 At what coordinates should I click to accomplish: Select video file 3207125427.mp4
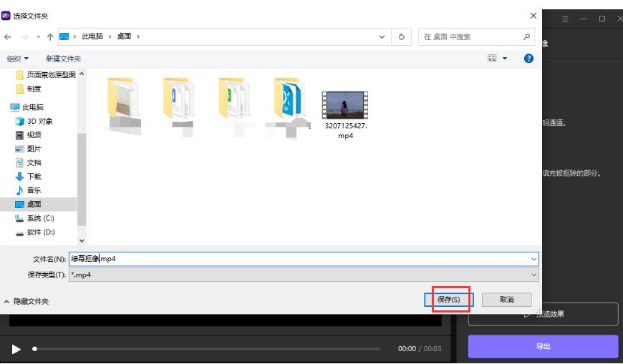(x=345, y=115)
